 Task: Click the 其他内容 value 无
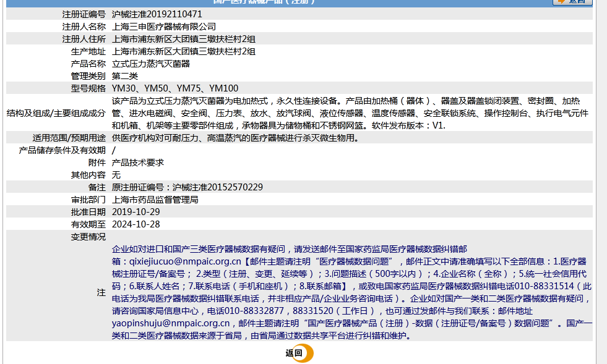point(116,175)
